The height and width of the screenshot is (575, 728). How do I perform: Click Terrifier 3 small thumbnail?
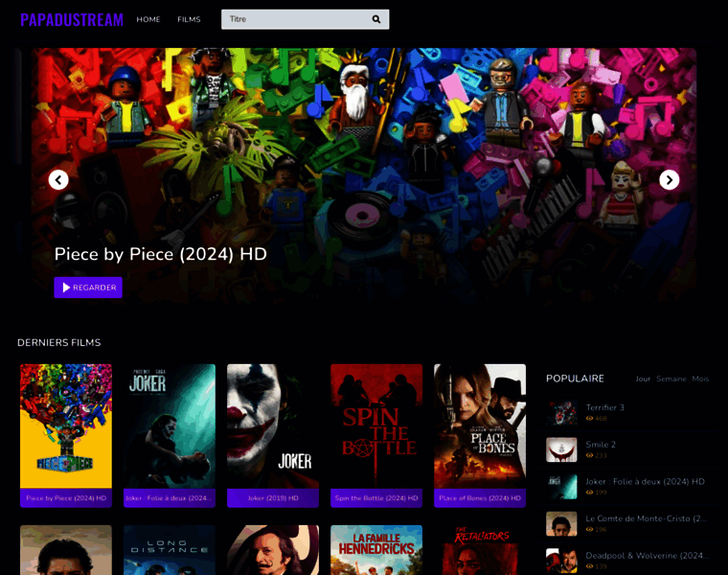coord(561,412)
